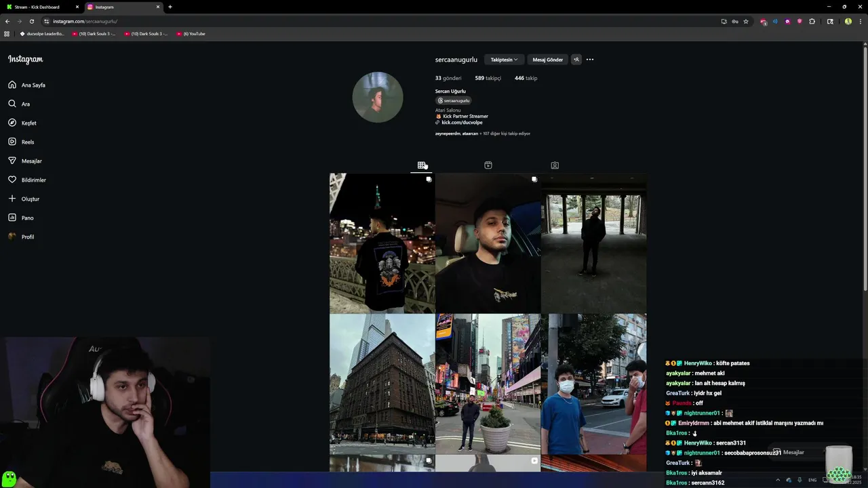
Task: Open the dark archway silhouette post
Action: 593,243
